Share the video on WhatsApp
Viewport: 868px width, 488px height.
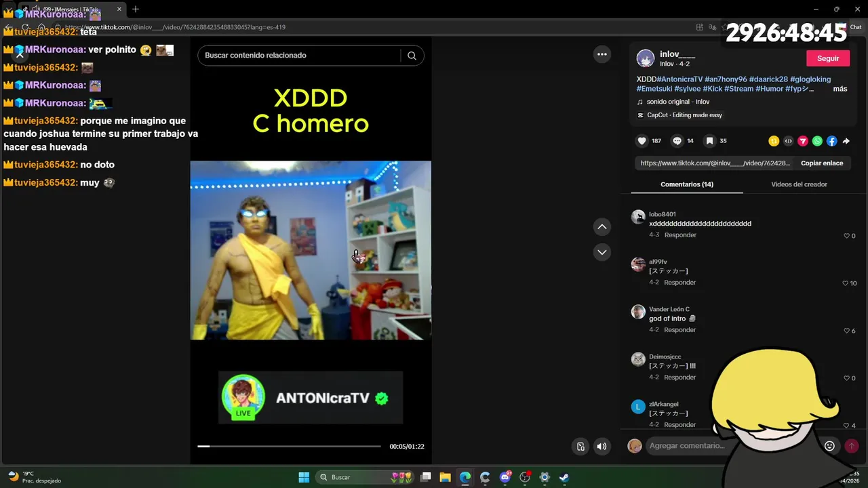817,141
